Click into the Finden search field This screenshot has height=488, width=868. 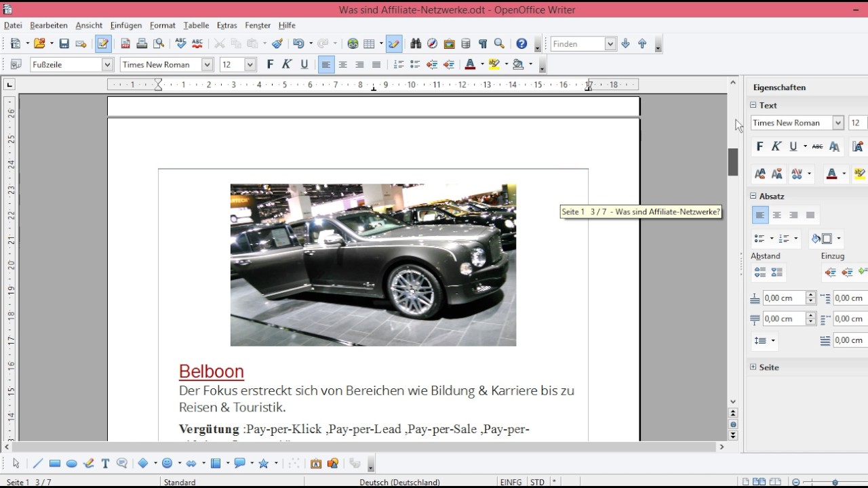(x=577, y=43)
